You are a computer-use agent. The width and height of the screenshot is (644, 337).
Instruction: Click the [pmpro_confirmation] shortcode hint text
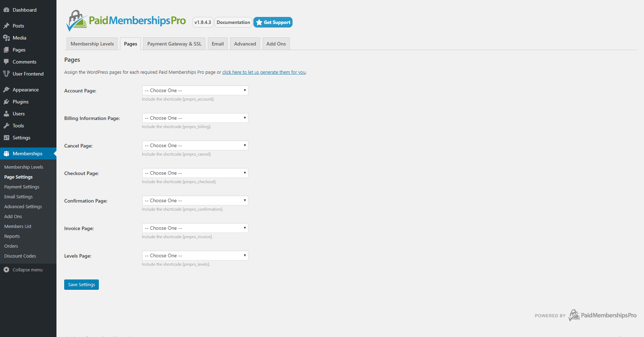pos(182,209)
